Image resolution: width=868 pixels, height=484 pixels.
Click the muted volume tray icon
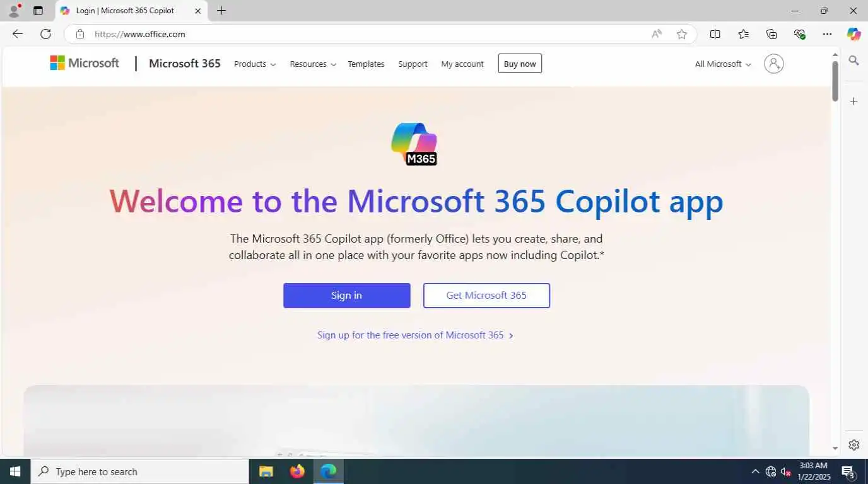(x=786, y=471)
